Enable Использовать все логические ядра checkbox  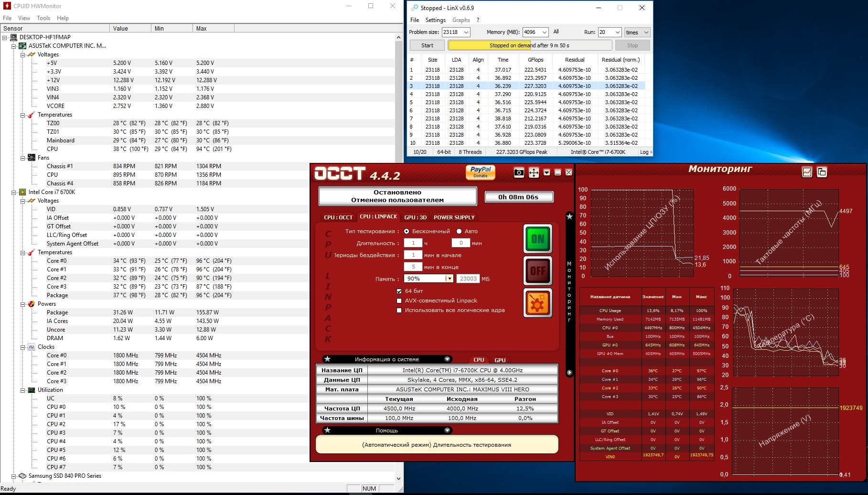[x=399, y=310]
